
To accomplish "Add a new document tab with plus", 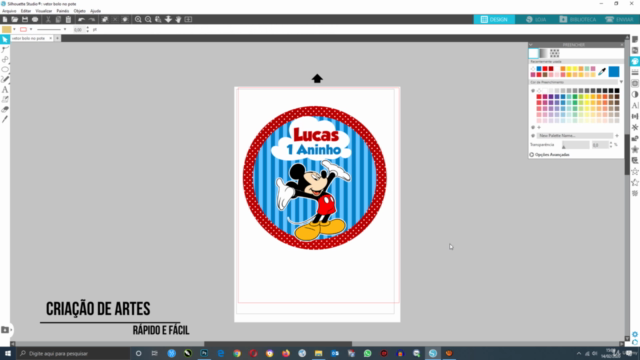I will click(x=58, y=38).
